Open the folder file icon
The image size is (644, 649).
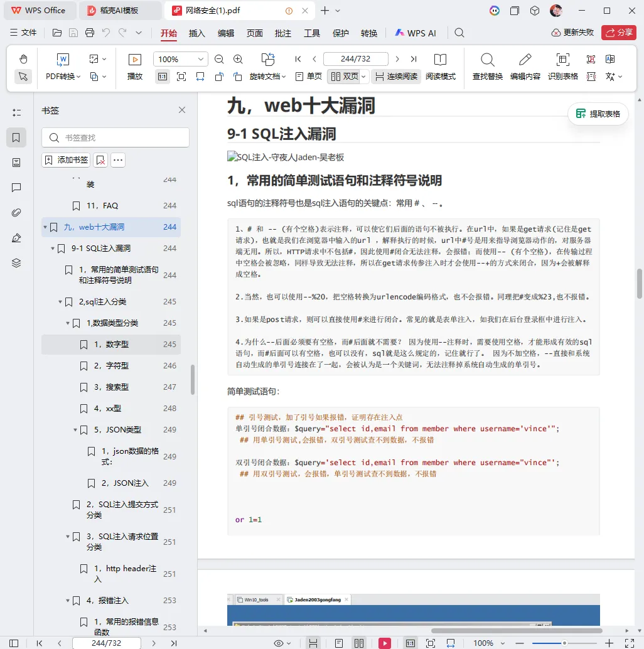[57, 33]
